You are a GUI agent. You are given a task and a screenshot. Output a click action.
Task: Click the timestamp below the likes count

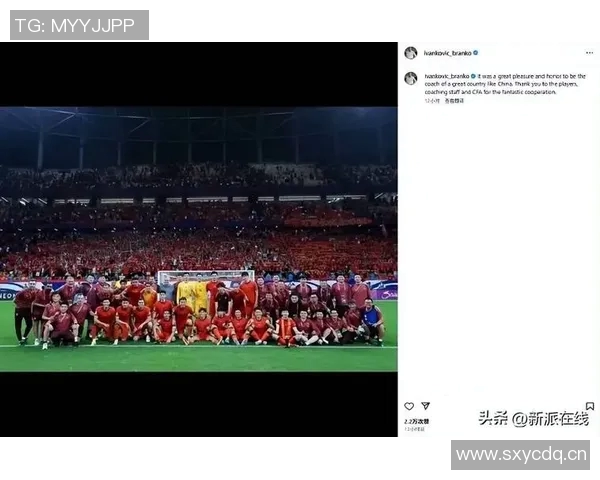[x=414, y=429]
